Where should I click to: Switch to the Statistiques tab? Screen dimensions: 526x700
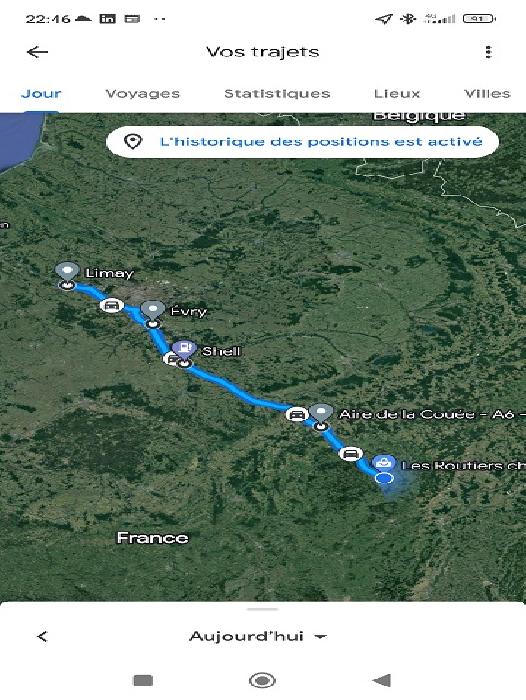(x=277, y=94)
